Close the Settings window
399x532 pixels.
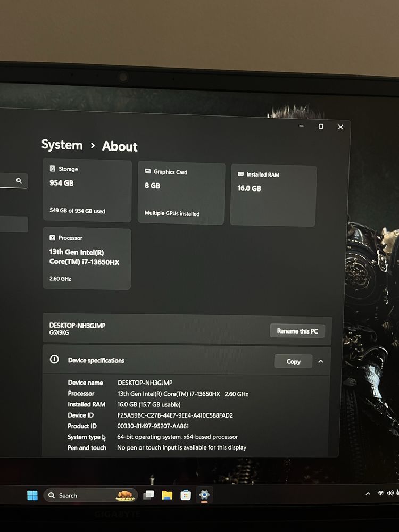[x=340, y=127]
